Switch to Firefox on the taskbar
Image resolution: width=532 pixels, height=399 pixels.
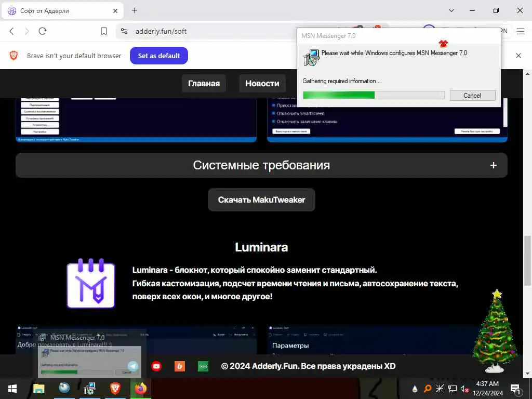pyautogui.click(x=140, y=389)
